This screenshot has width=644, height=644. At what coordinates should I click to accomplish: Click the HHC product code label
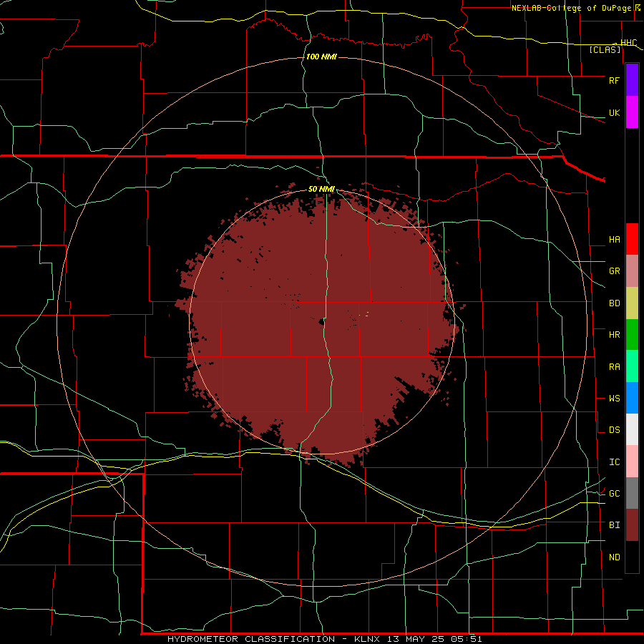[x=628, y=43]
